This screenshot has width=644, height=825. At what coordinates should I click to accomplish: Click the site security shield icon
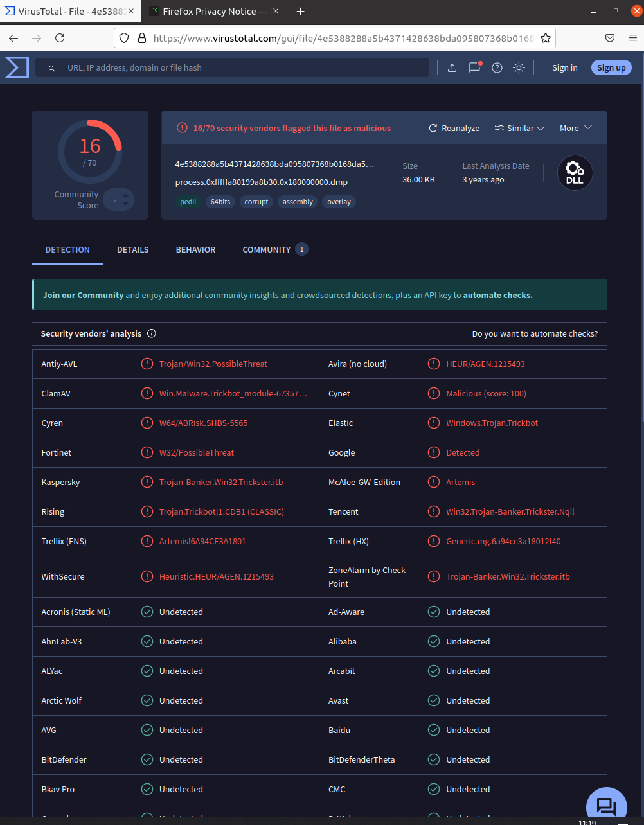tap(125, 38)
